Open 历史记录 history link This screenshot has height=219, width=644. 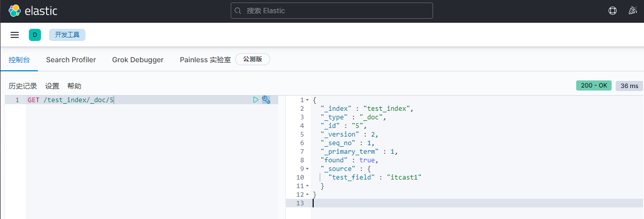coord(23,86)
